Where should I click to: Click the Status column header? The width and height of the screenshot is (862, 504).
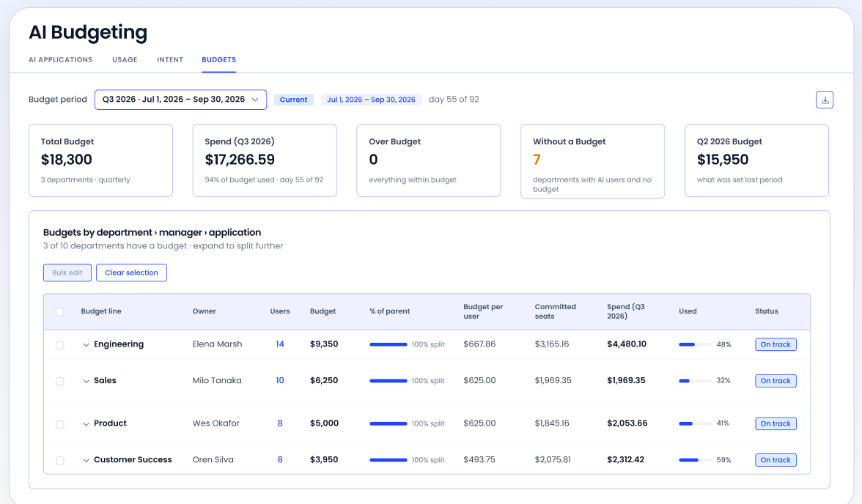point(767,311)
